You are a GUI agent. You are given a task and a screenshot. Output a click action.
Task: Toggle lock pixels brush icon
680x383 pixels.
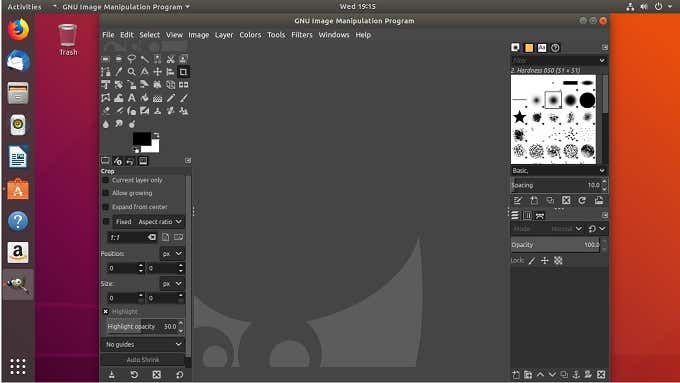tap(532, 261)
